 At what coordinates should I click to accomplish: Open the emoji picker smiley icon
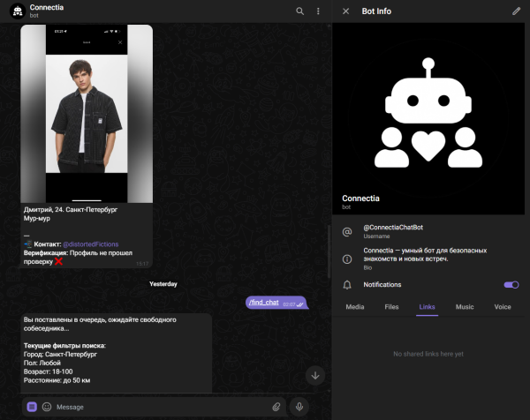click(47, 407)
